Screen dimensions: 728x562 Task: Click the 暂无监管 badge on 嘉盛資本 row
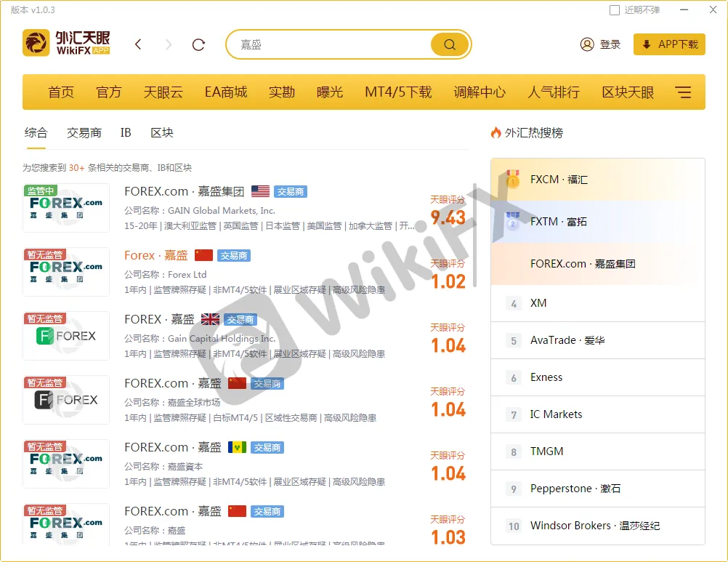click(44, 446)
